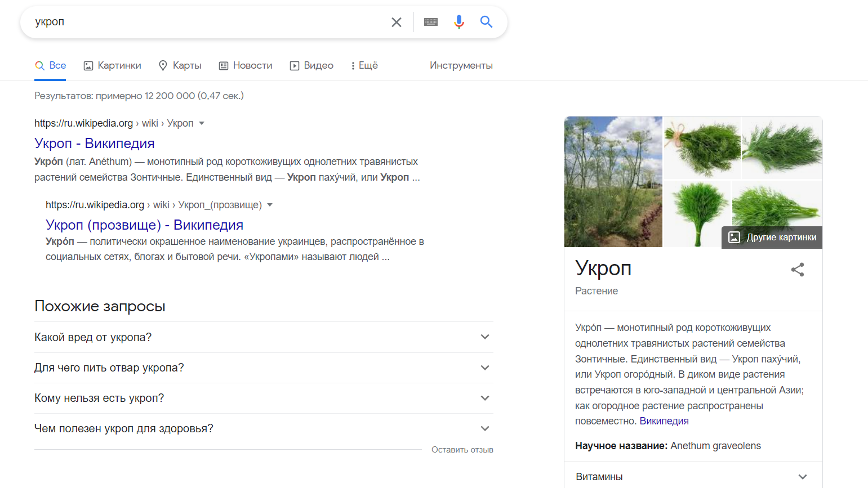Open the Видео tab

coord(311,66)
